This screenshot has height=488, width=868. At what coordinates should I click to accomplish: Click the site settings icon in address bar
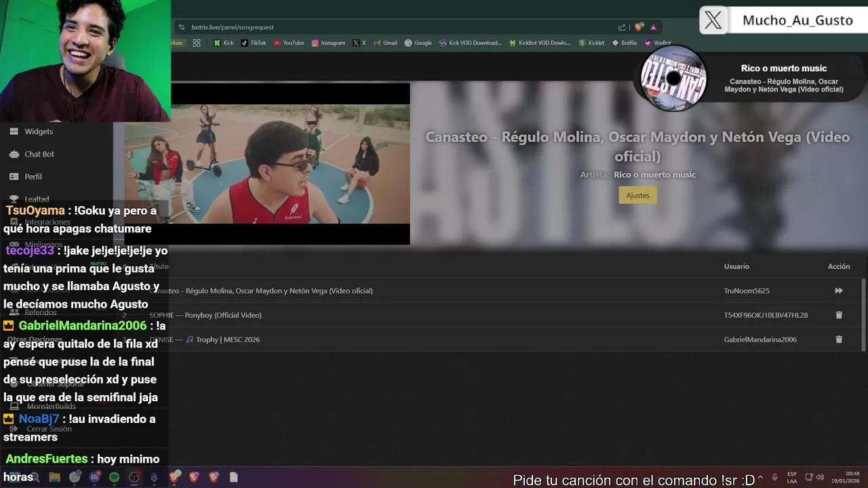tap(181, 27)
